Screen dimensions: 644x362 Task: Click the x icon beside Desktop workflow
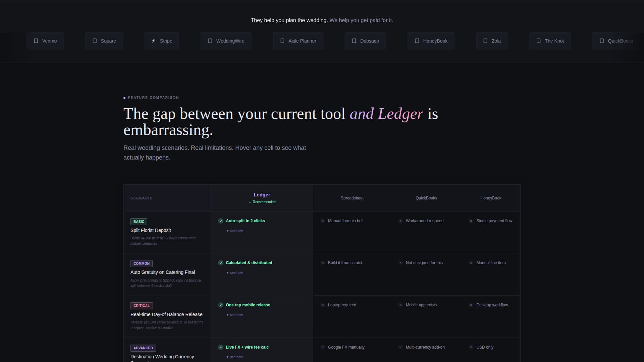(x=471, y=305)
